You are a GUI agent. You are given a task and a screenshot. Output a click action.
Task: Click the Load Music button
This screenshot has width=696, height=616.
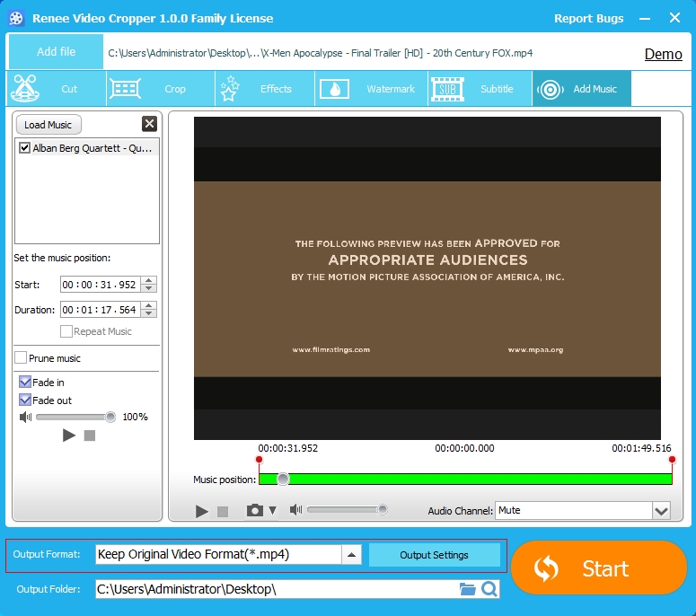point(48,125)
